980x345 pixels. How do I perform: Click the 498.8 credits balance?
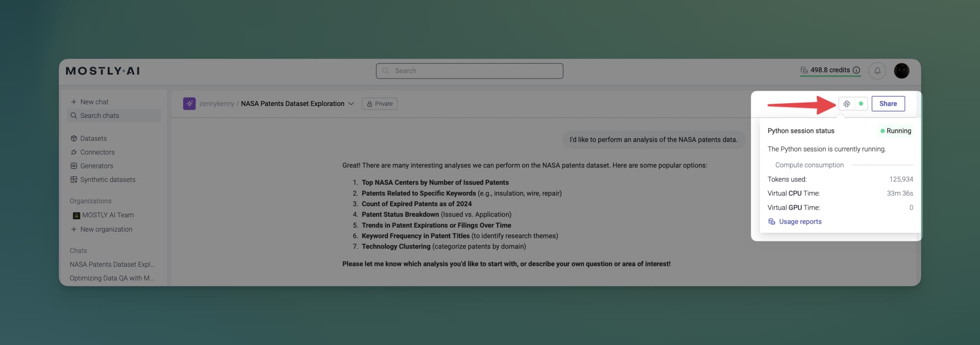[829, 70]
